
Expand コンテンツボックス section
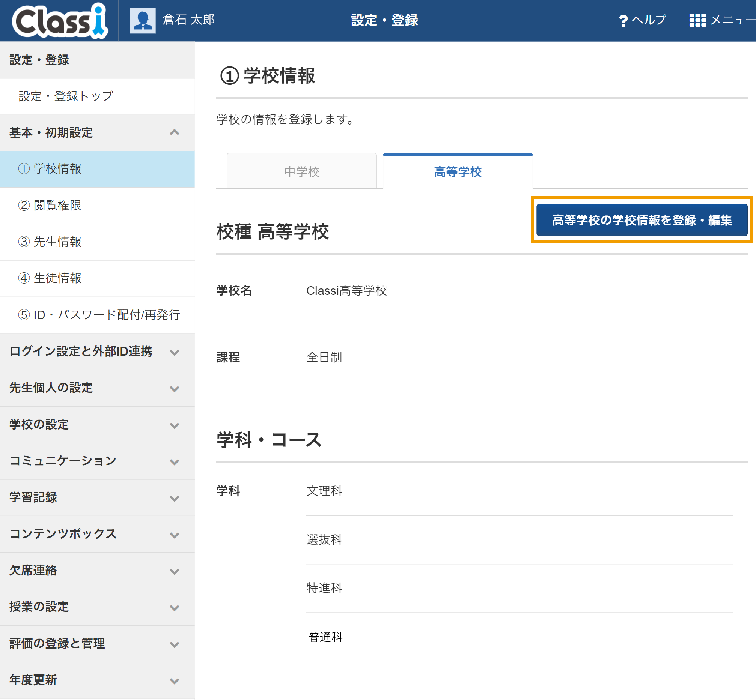pos(97,534)
